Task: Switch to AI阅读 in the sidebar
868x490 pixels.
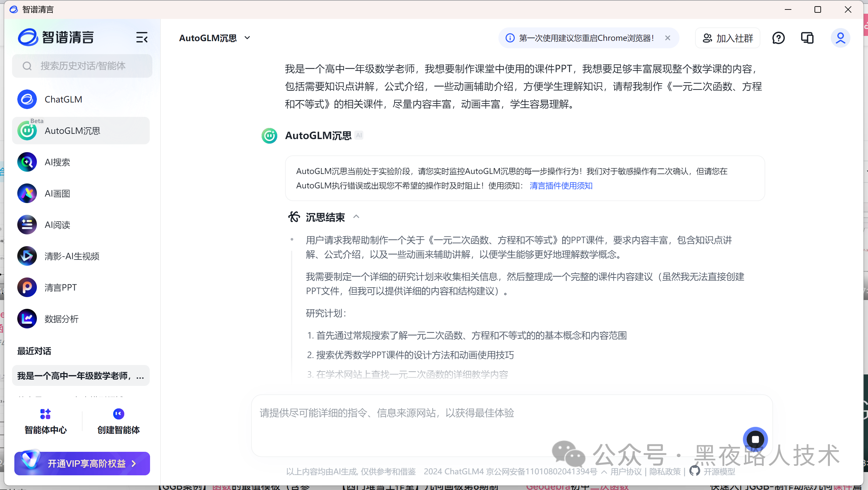Action: (57, 225)
